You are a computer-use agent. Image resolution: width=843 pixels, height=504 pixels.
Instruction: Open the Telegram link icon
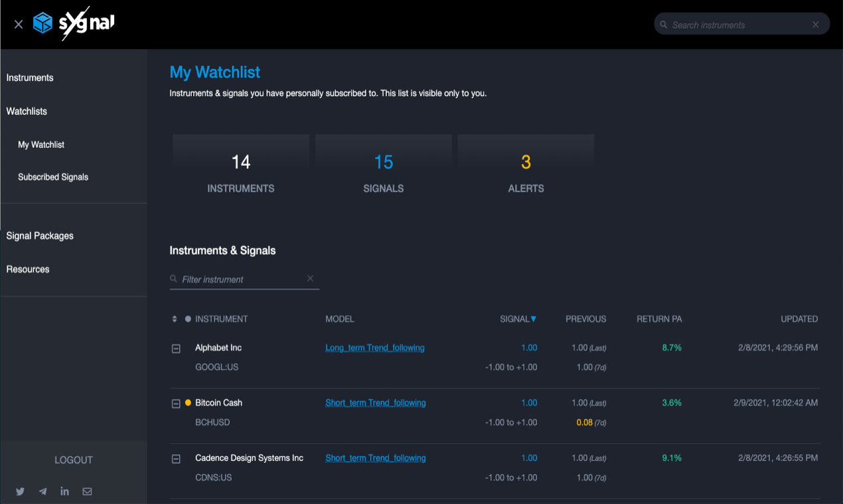pos(42,491)
